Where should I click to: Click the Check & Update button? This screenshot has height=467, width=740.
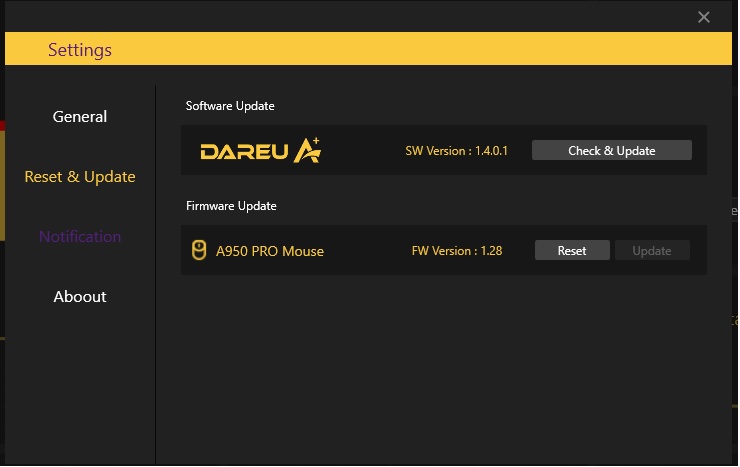pos(612,151)
